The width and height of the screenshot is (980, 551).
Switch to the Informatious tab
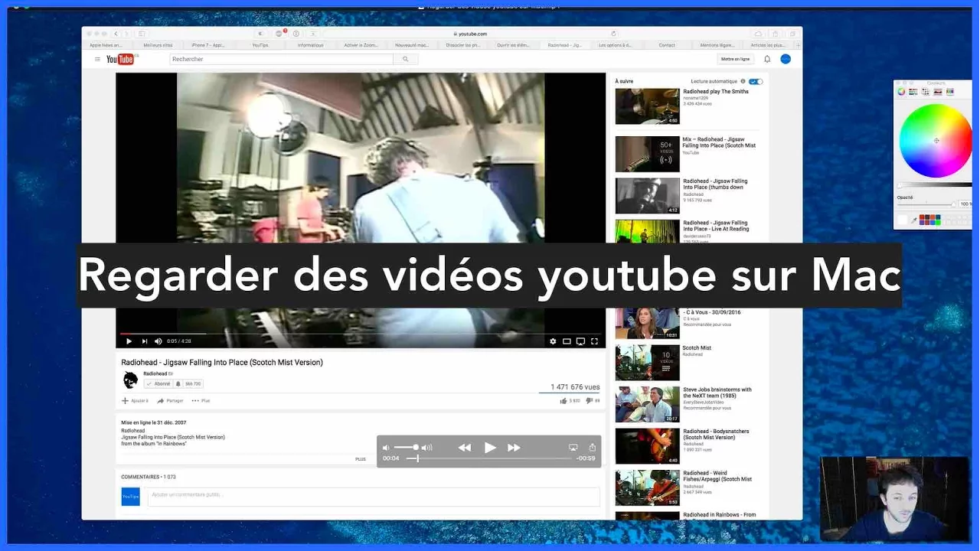click(x=311, y=45)
